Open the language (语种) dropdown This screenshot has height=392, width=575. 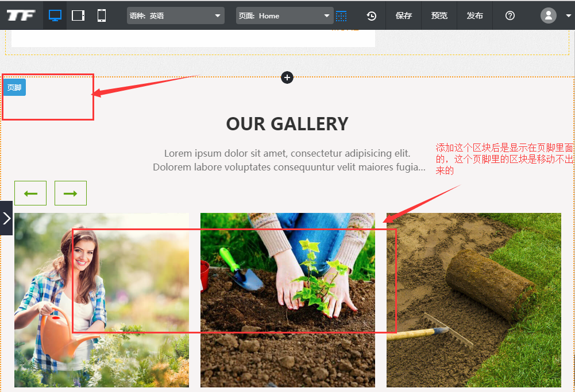tap(175, 15)
